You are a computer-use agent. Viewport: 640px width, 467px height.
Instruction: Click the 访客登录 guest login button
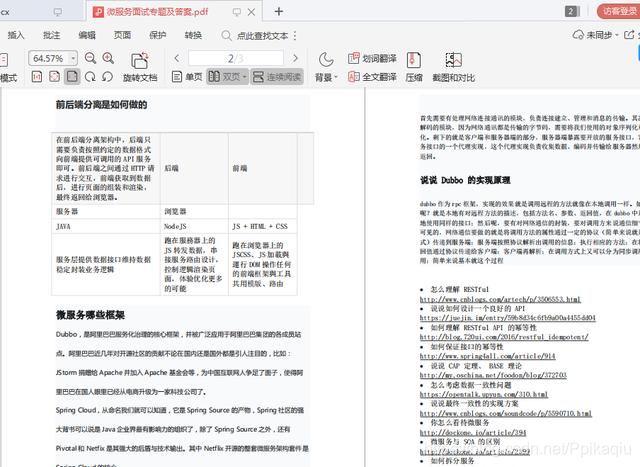point(619,11)
